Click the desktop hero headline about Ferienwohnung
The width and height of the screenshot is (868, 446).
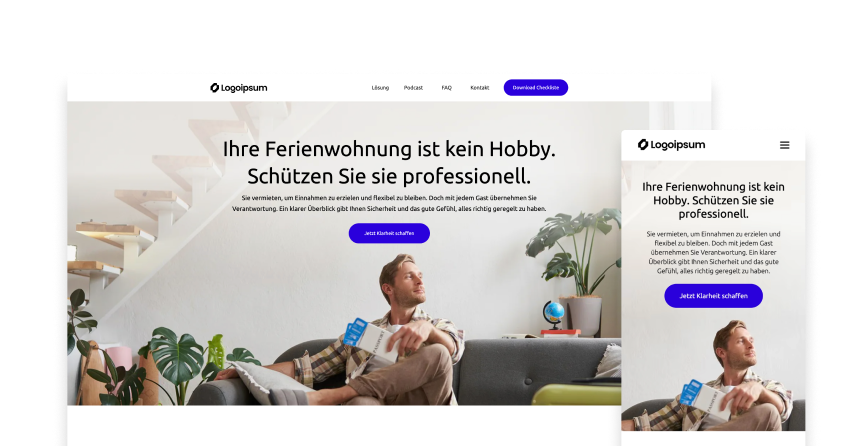tap(389, 163)
